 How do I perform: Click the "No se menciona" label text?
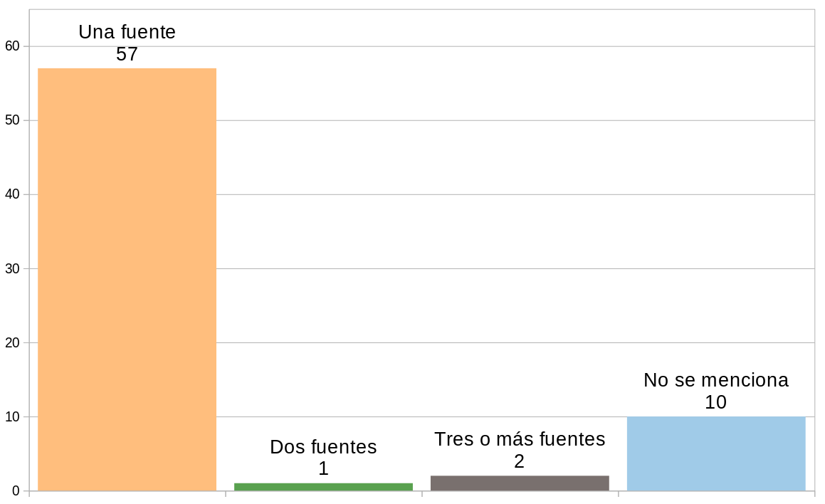[x=715, y=380]
